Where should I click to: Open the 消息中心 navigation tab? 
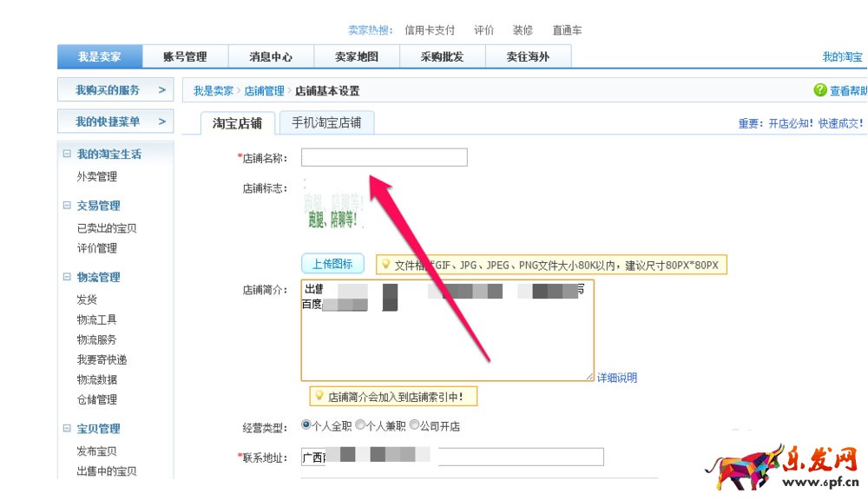271,57
